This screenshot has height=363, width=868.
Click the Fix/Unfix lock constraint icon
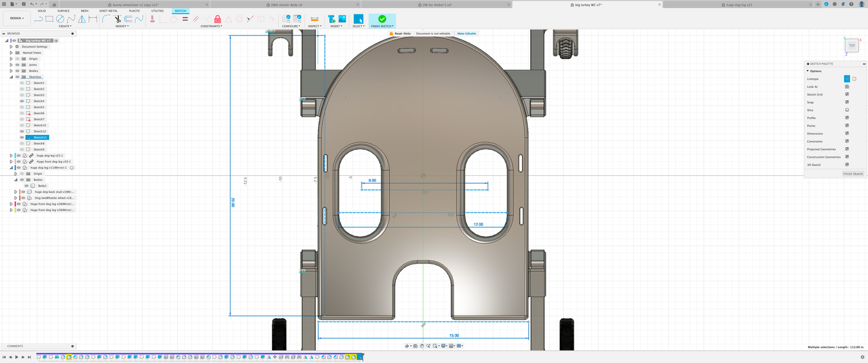point(217,19)
